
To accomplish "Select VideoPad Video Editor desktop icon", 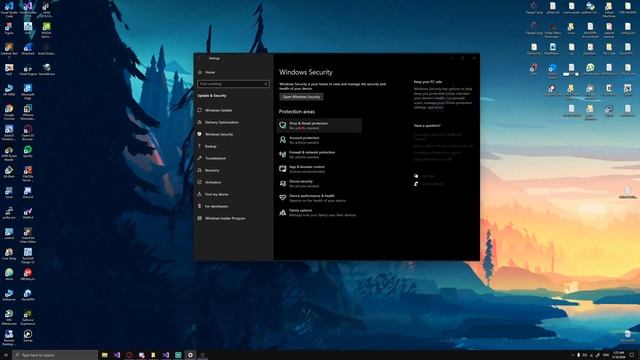I will coord(28,235).
